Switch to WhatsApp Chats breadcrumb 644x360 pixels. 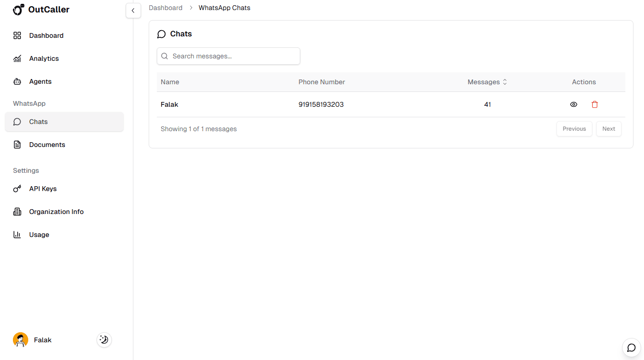(x=224, y=8)
